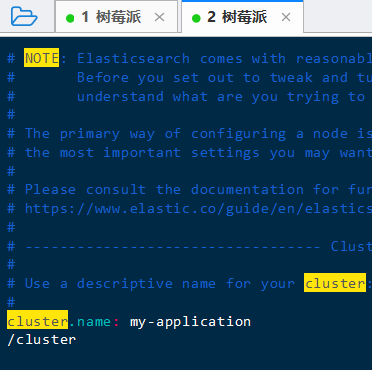This screenshot has height=370, width=372.
Task: Click 'understand what are you trying' line
Action: pyautogui.click(x=189, y=97)
